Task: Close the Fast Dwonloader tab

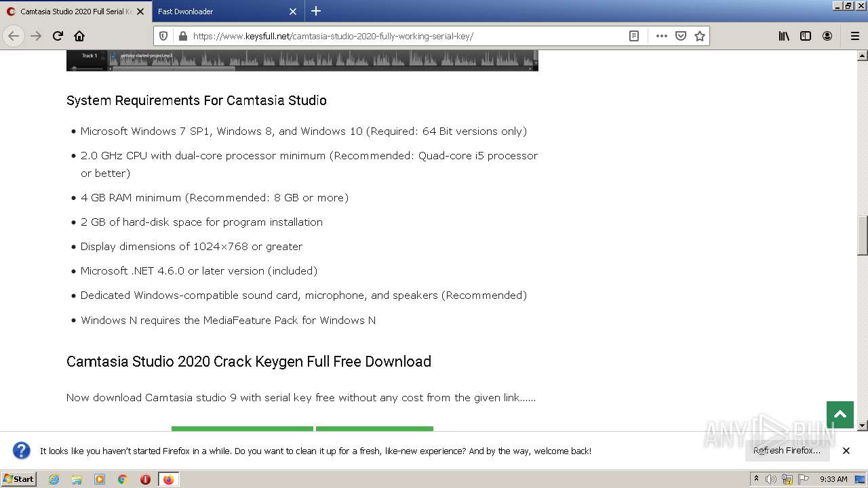Action: pyautogui.click(x=293, y=12)
